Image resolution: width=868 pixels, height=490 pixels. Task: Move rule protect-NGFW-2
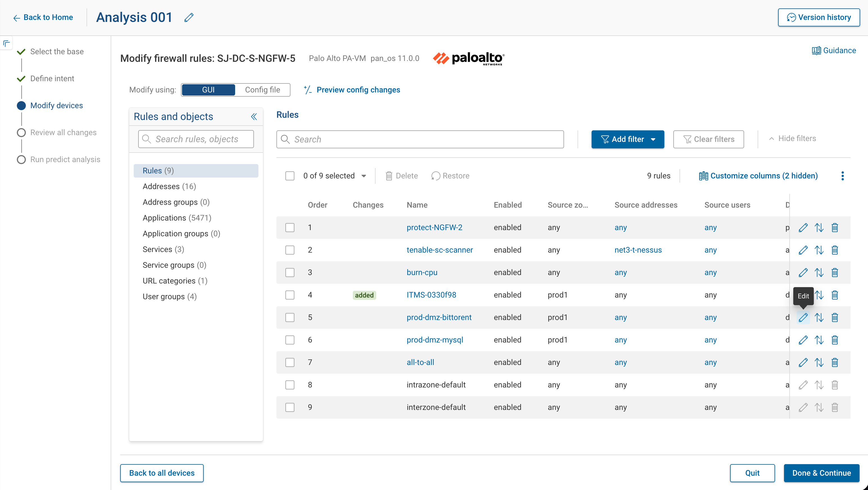click(x=819, y=228)
